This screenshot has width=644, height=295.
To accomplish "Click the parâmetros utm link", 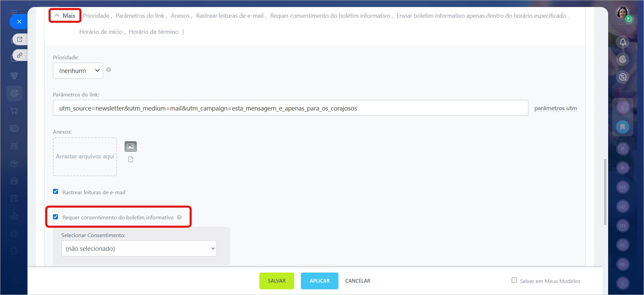I will click(x=555, y=108).
